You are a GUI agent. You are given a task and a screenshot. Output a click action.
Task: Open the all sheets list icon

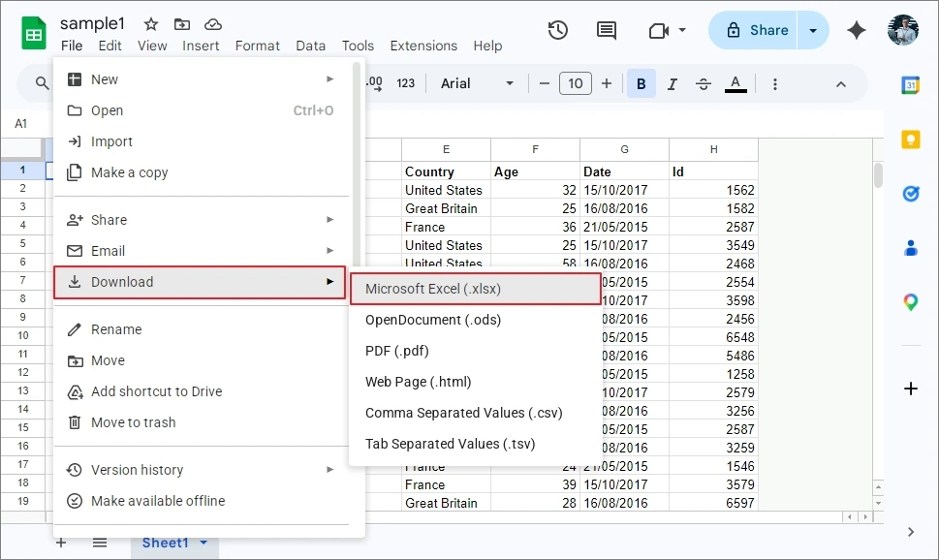click(100, 543)
